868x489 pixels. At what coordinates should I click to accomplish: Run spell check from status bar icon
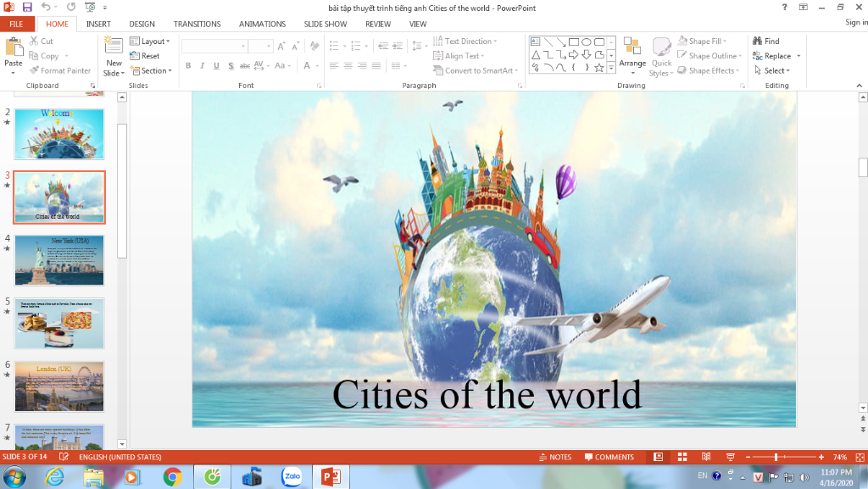(64, 457)
